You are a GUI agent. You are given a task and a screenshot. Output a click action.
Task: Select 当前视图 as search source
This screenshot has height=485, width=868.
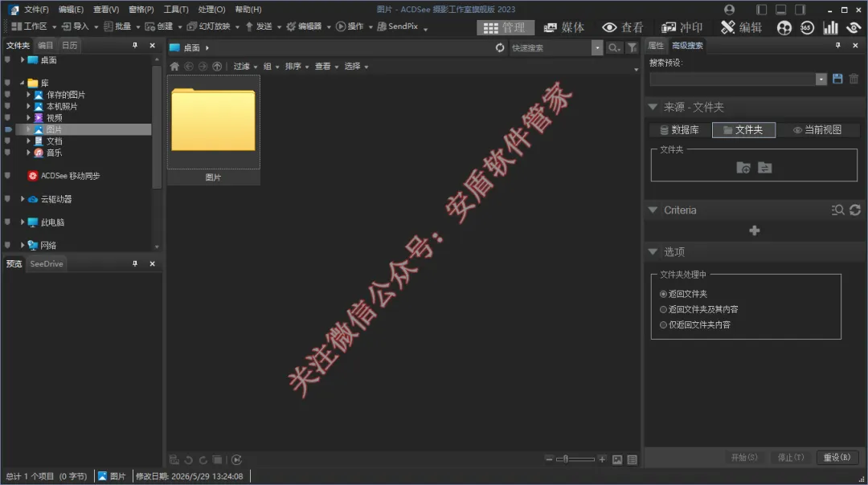817,130
